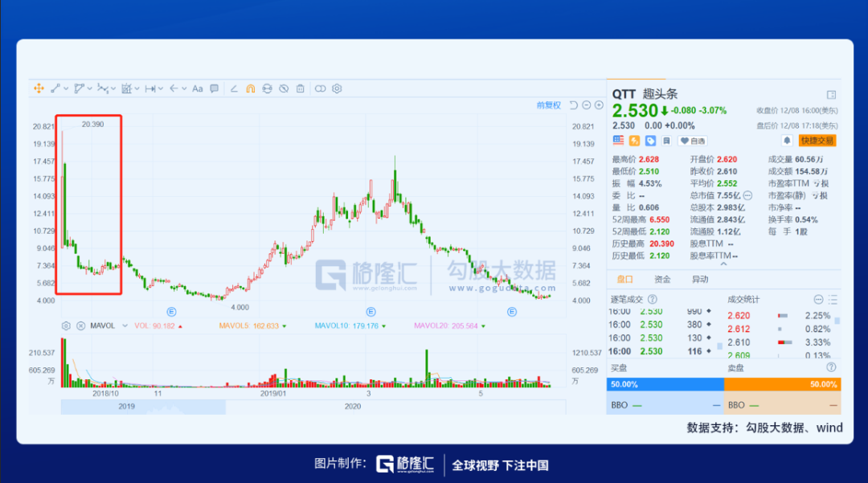Click the overlapping circles compare icon

point(320,88)
